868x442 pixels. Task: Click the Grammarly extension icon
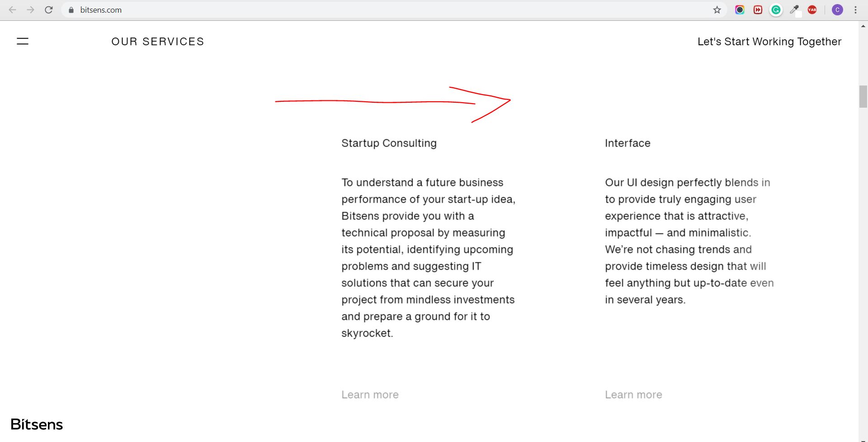pos(776,10)
